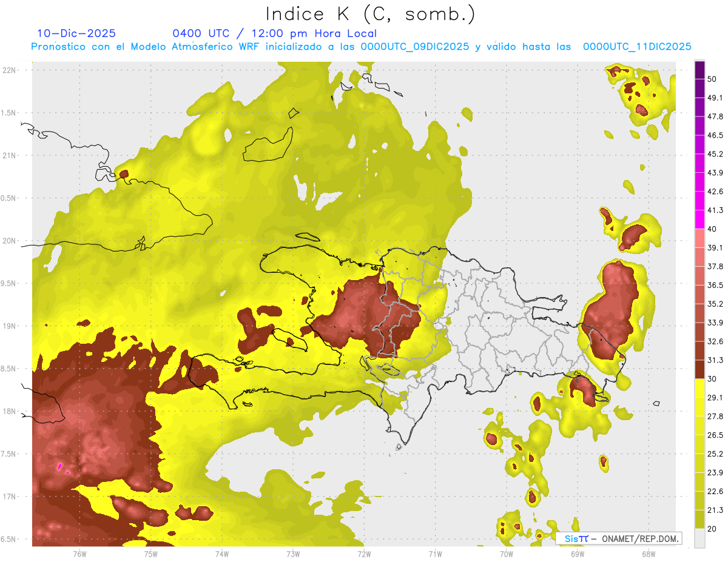Click legend value '30'

pos(712,379)
